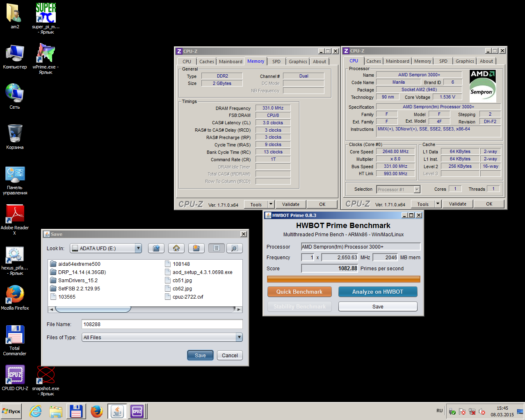This screenshot has height=420, width=525.
Task: Select the cb62.jpg file
Action: (178, 289)
